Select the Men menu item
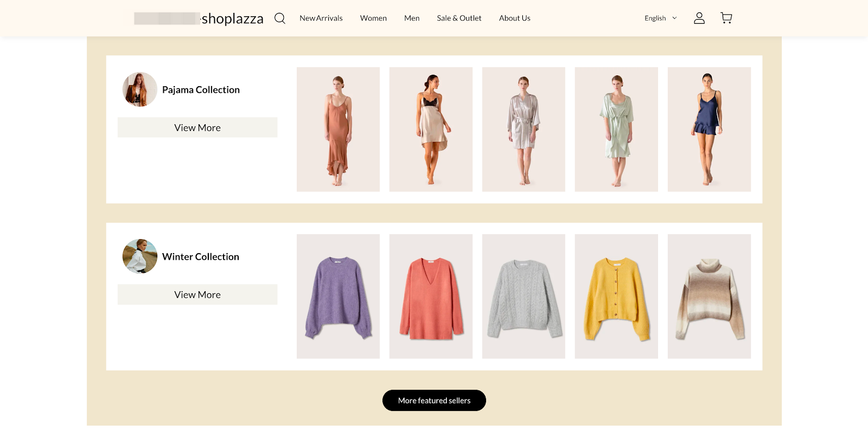The image size is (868, 431). click(x=412, y=18)
